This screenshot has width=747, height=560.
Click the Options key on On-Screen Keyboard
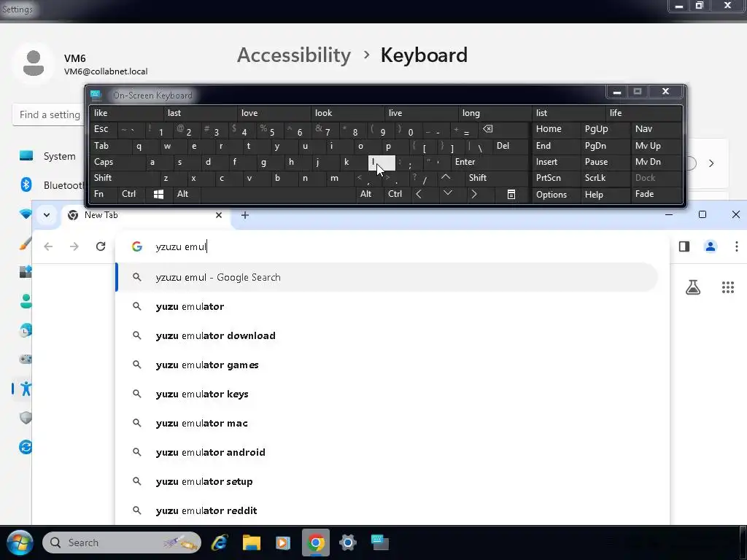556,194
